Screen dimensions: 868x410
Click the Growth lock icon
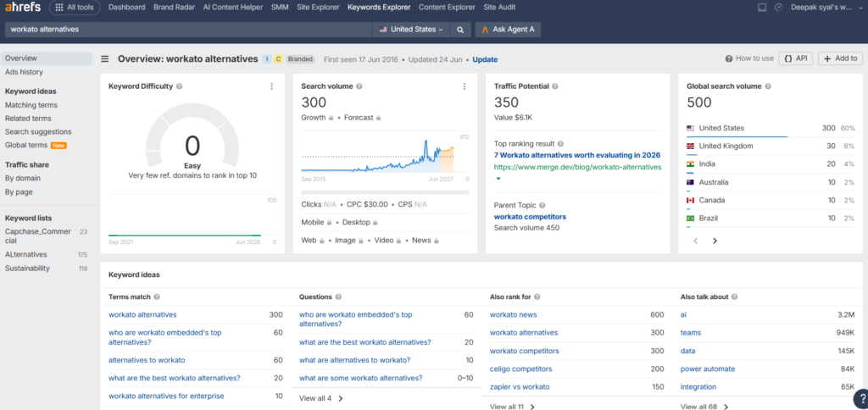point(331,118)
